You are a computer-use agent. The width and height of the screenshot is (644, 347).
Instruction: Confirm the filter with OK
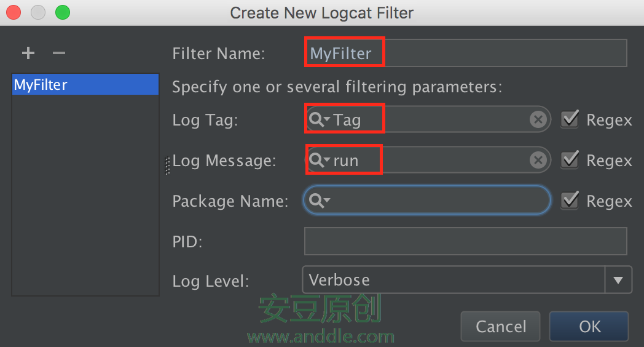coord(589,326)
